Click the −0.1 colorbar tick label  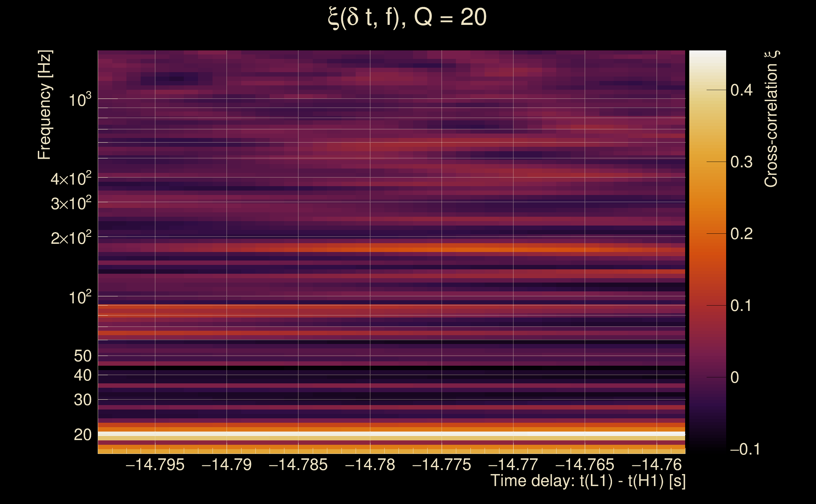coord(745,449)
